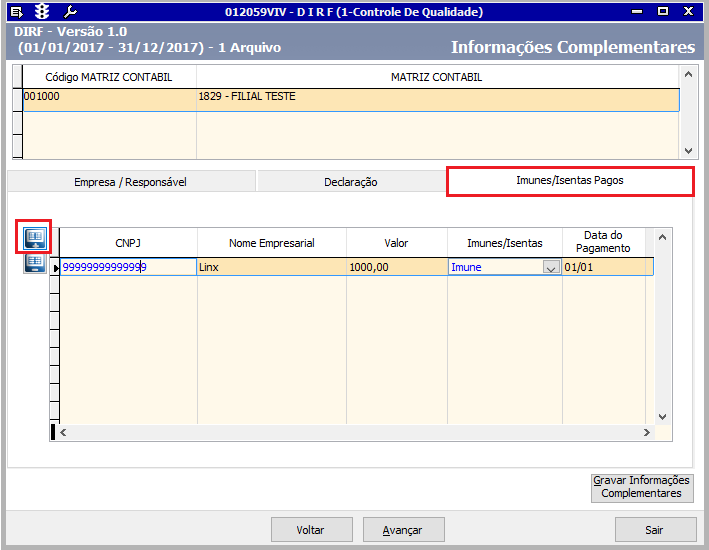The image size is (709, 550).
Task: Click the lower grid scroll down arrow
Action: (x=662, y=417)
